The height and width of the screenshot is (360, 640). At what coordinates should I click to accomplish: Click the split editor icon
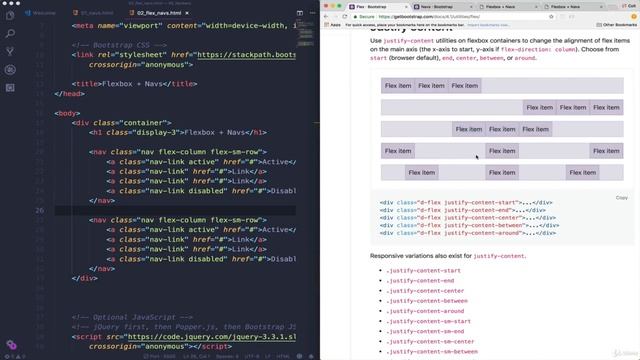point(300,13)
